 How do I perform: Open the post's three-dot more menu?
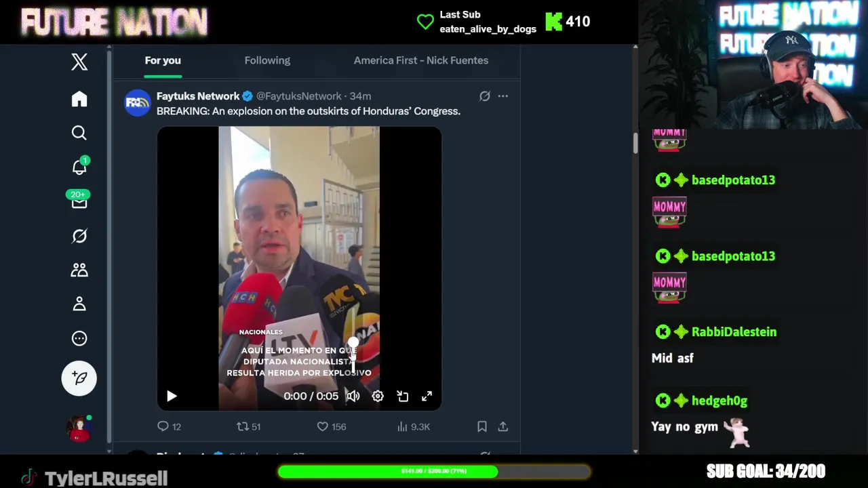[x=502, y=96]
